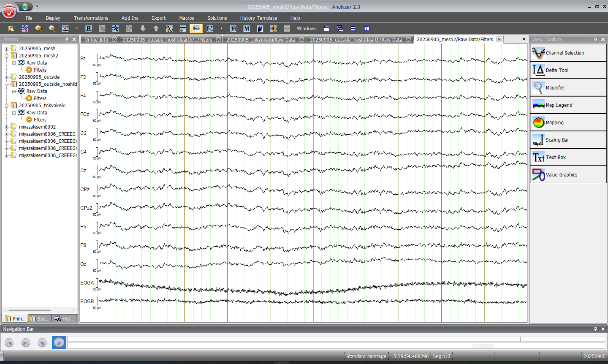Click the zoom out magnifier toolbar icon

[38, 28]
